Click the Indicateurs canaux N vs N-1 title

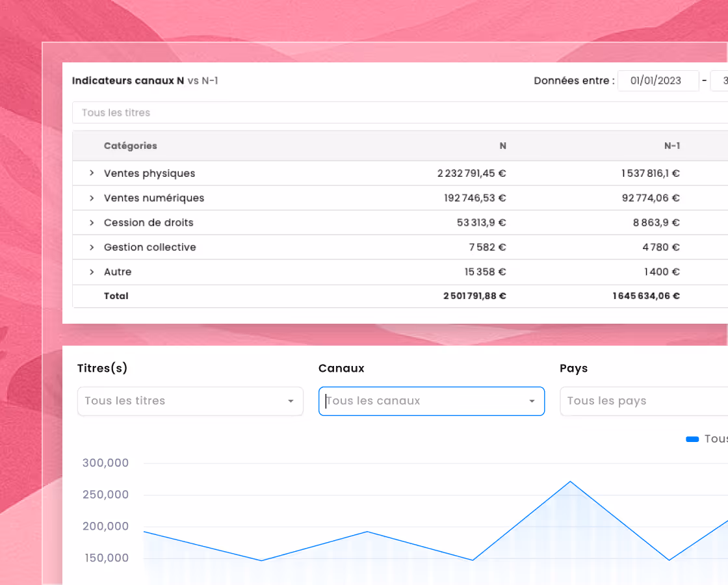point(145,81)
